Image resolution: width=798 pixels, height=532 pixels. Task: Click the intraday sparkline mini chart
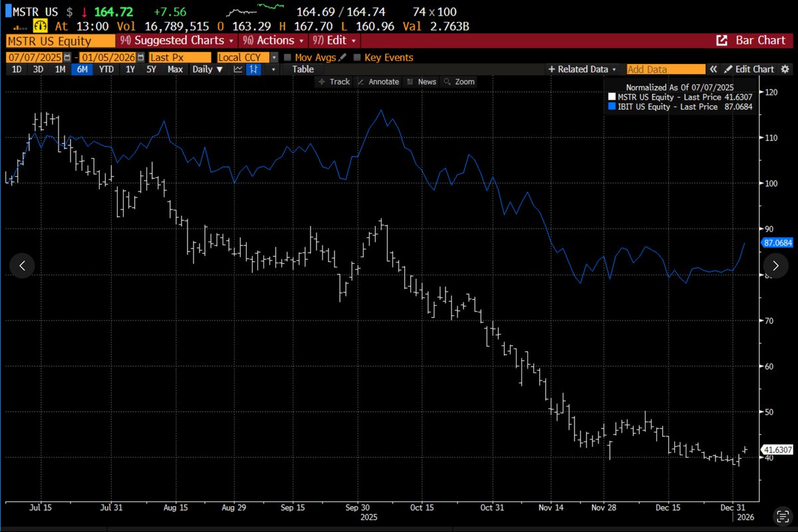[255, 11]
